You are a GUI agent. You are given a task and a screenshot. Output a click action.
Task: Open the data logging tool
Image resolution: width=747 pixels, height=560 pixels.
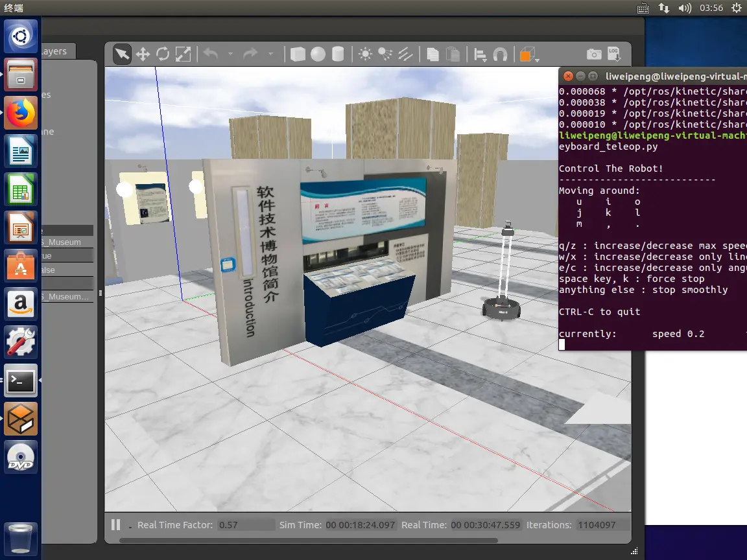point(613,54)
